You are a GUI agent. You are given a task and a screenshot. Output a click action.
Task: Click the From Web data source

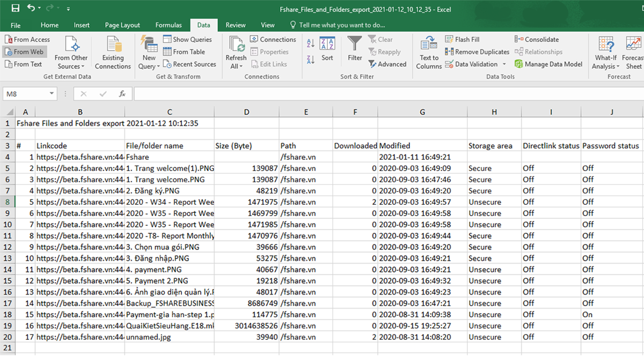click(24, 52)
